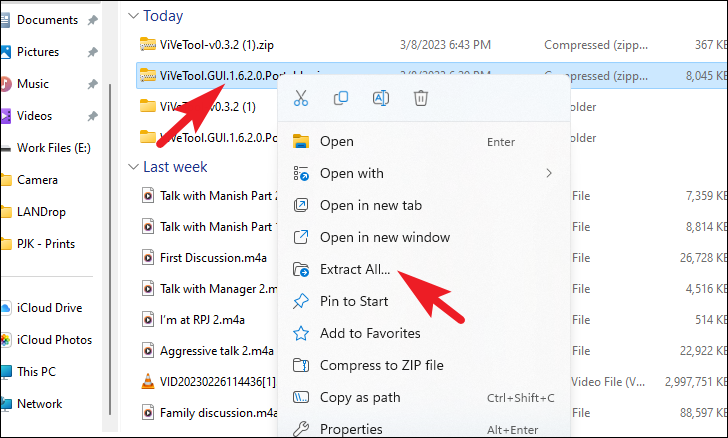This screenshot has width=728, height=438.
Task: Open Music in the navigation pane
Action: (x=32, y=84)
